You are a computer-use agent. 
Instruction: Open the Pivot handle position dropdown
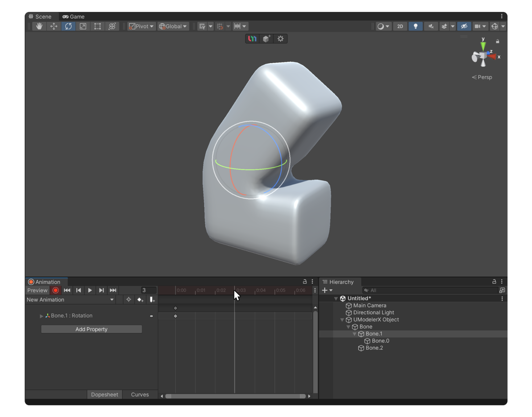point(141,26)
